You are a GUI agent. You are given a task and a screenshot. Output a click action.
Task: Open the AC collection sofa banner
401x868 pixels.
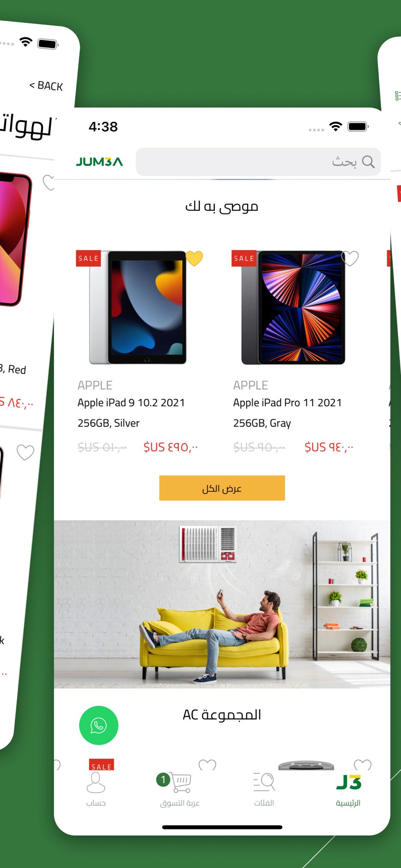[222, 604]
